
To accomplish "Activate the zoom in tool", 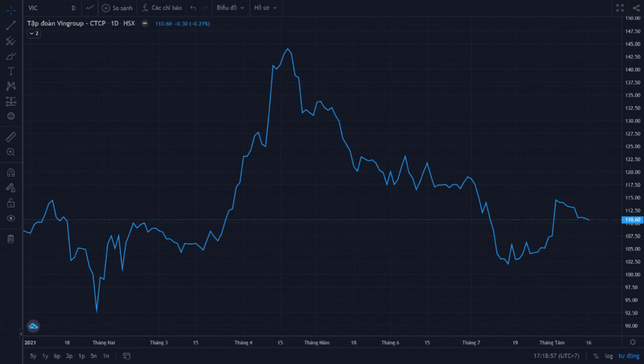I will tap(11, 152).
